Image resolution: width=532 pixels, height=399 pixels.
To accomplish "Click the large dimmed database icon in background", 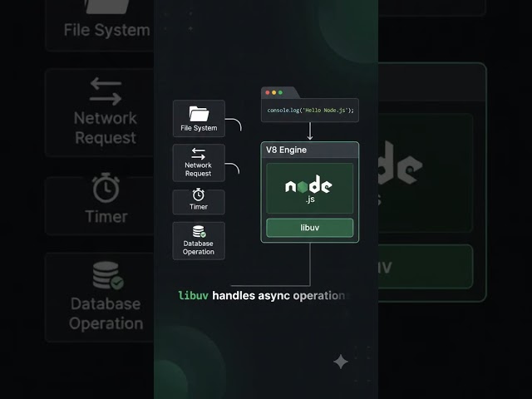I will click(108, 275).
